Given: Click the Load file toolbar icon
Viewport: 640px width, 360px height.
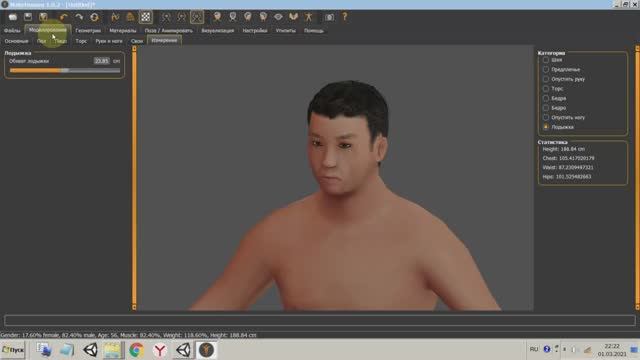Looking at the screenshot, I should click(x=13, y=17).
